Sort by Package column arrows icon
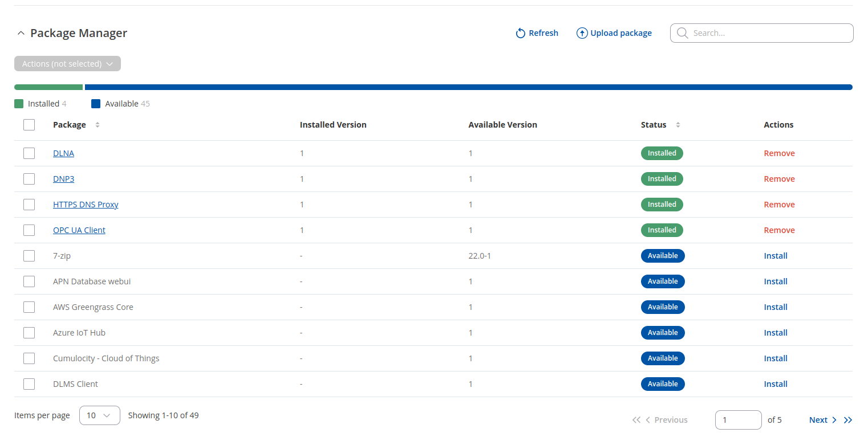This screenshot has width=868, height=445. [x=98, y=125]
